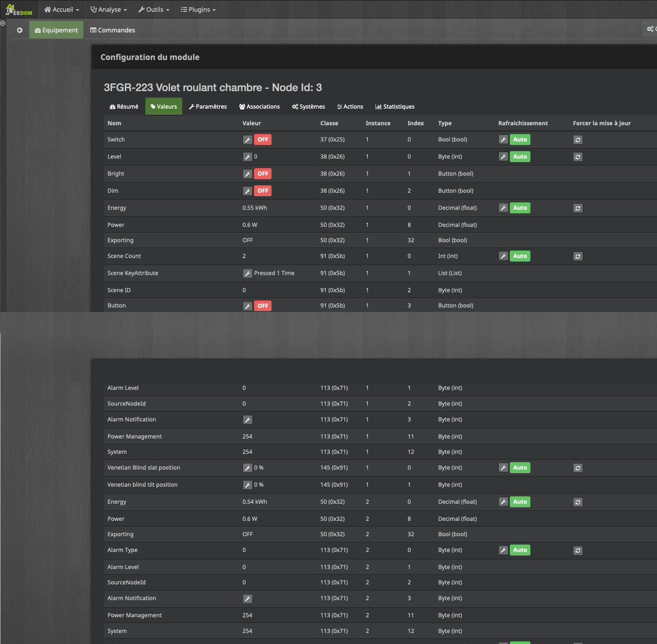Click Auto button for Energy 0.54 kWh row
657x644 pixels.
click(520, 502)
